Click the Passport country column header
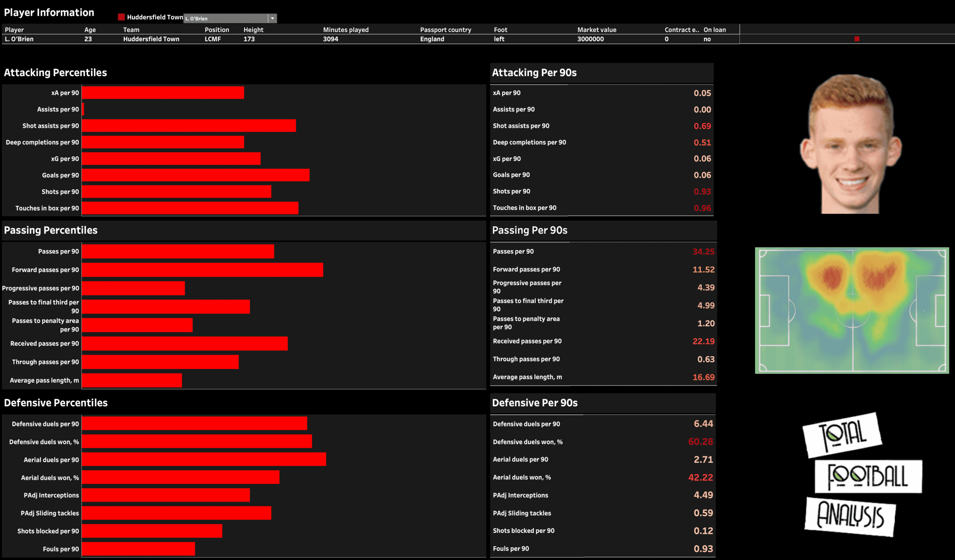The width and height of the screenshot is (955, 560). pos(445,29)
